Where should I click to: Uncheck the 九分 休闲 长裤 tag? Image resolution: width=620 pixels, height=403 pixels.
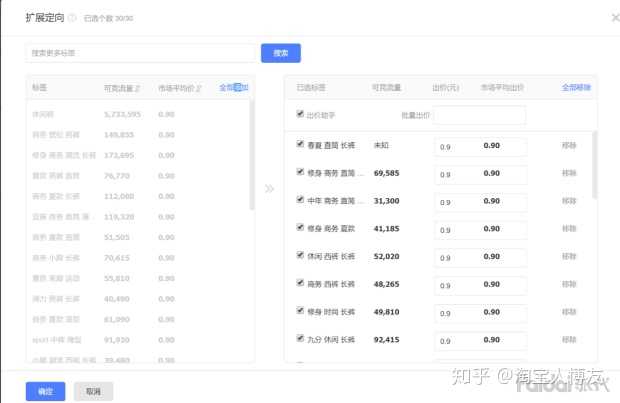click(x=300, y=338)
